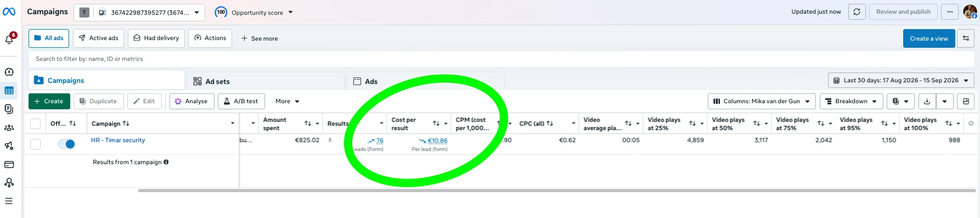Viewport: 980px width, 218px height.
Task: Sort by CPC (all) arrows
Action: pyautogui.click(x=550, y=124)
